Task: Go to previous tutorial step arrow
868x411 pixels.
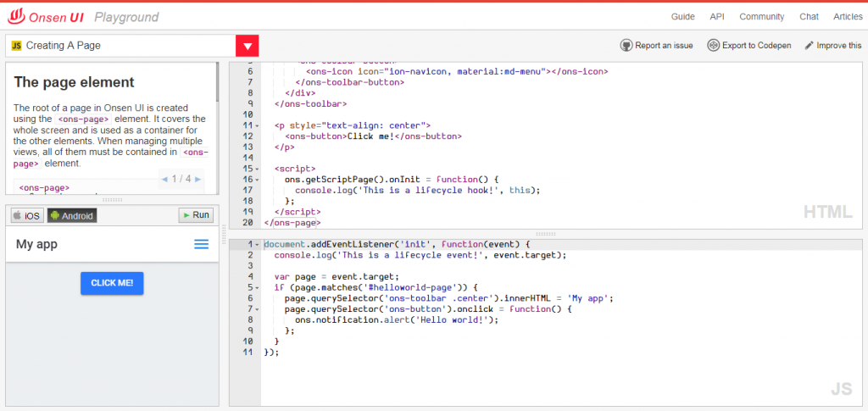Action: pos(164,179)
